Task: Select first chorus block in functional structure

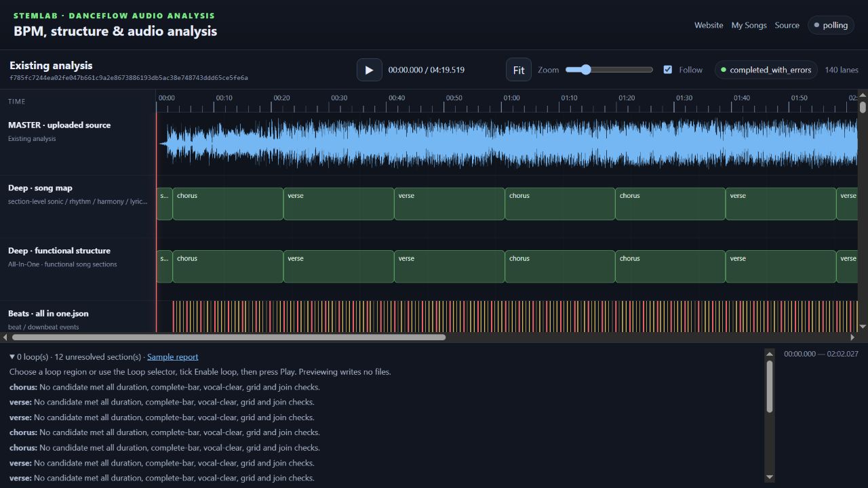Action: pos(228,266)
